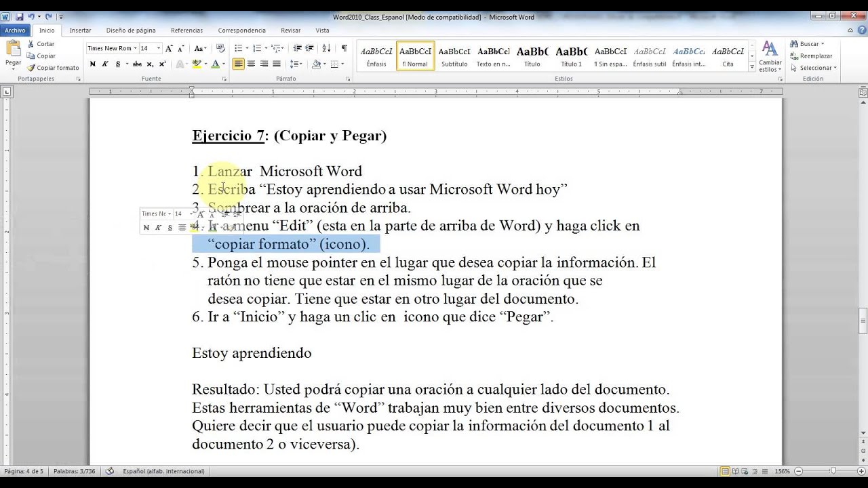Align text to the right
868x488 pixels.
coord(264,64)
